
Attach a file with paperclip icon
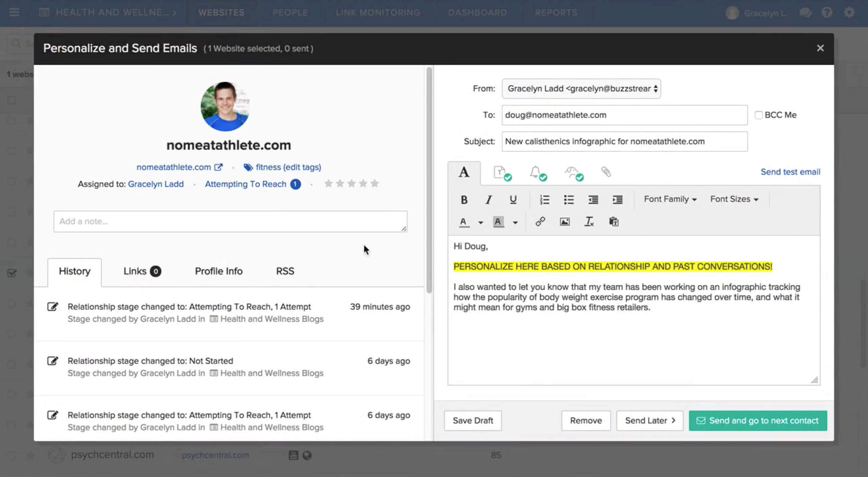click(x=606, y=172)
